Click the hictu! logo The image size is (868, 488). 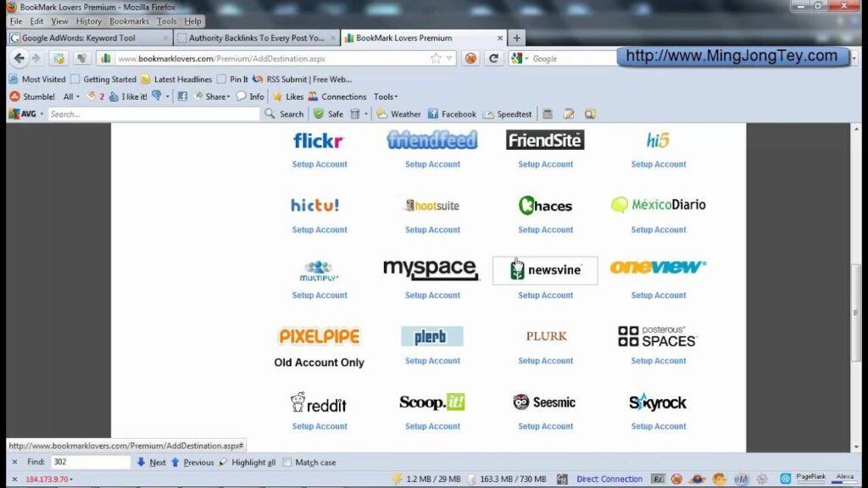point(315,205)
